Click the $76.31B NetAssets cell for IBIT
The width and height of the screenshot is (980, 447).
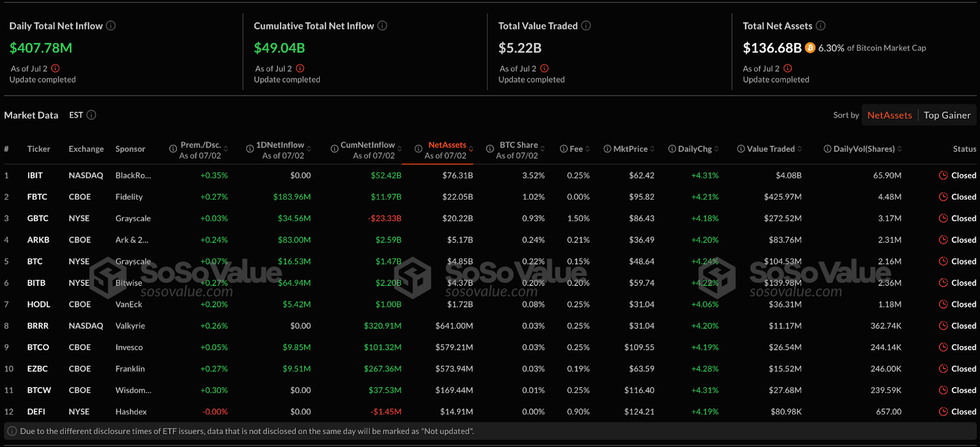458,175
